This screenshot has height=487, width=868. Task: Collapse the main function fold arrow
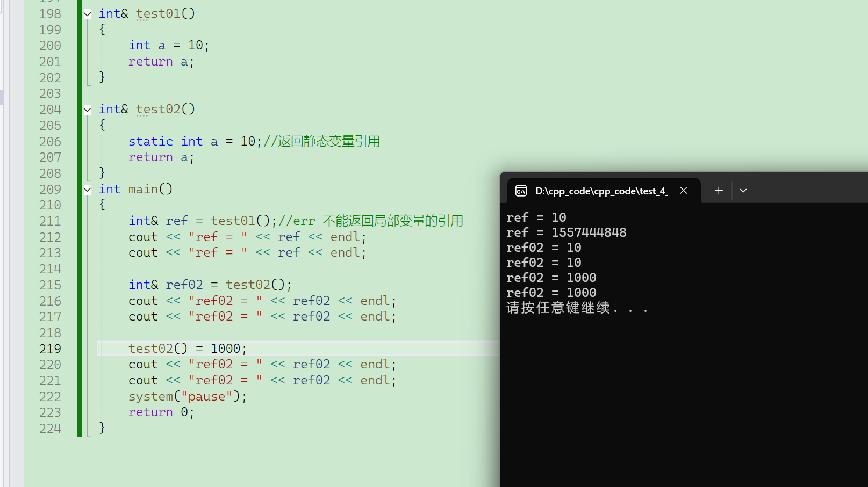(x=87, y=190)
